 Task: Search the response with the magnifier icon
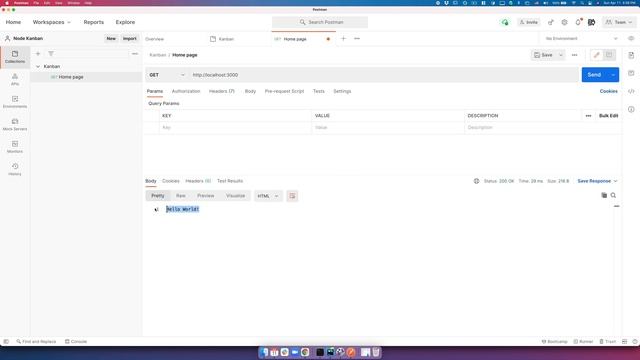pyautogui.click(x=613, y=195)
